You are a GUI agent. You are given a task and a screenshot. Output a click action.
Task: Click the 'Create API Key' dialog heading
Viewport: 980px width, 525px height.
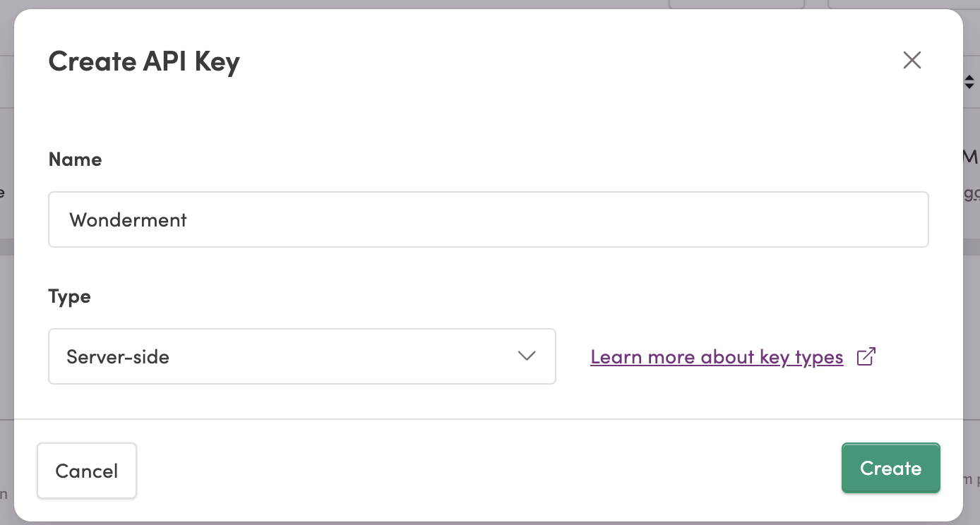(144, 61)
